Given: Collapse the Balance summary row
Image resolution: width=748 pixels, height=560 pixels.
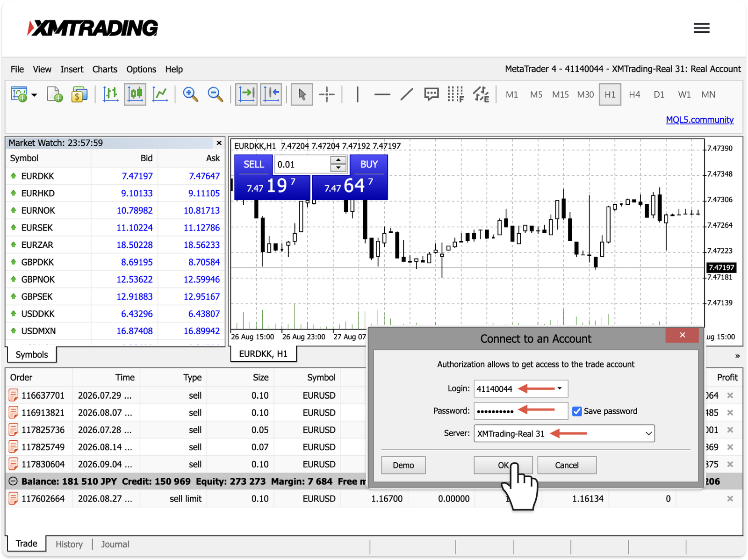Looking at the screenshot, I should coord(13,481).
